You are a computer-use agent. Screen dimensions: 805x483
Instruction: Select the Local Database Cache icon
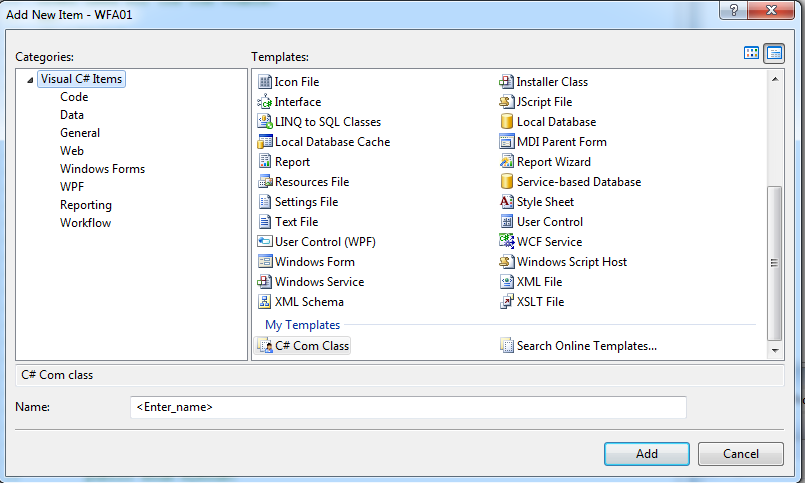[x=264, y=142]
